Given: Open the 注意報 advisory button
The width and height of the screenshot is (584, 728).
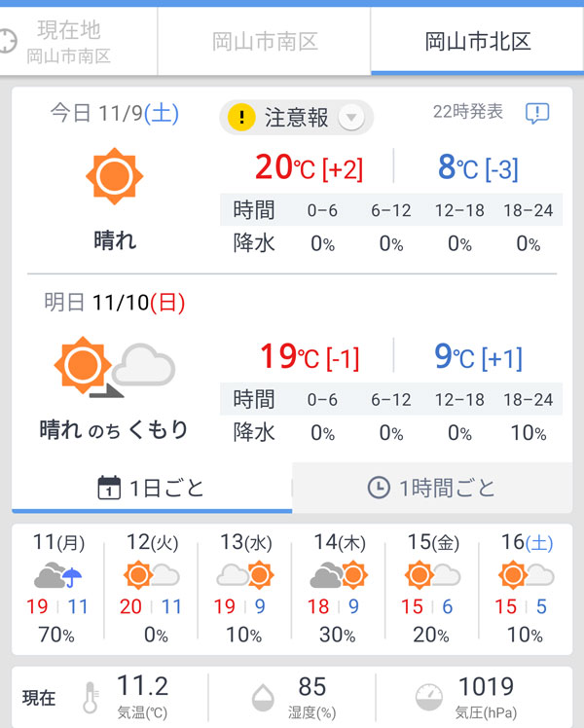Looking at the screenshot, I should coord(296,118).
